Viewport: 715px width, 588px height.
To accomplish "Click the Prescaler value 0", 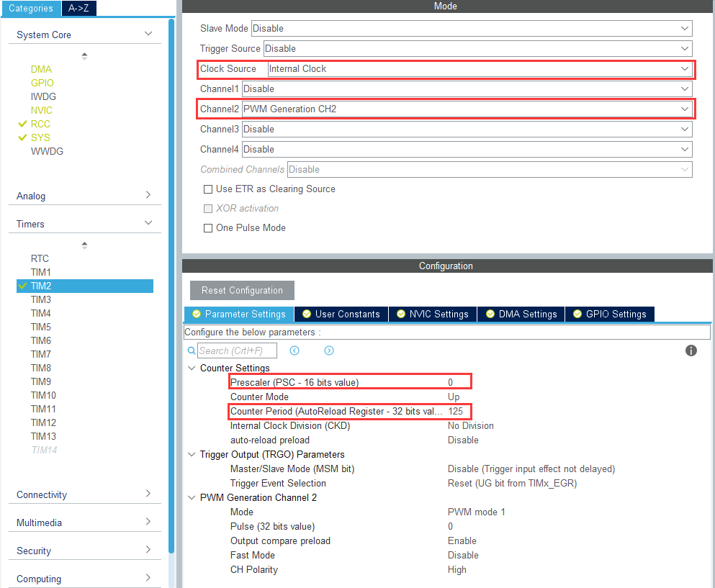I will (x=450, y=382).
